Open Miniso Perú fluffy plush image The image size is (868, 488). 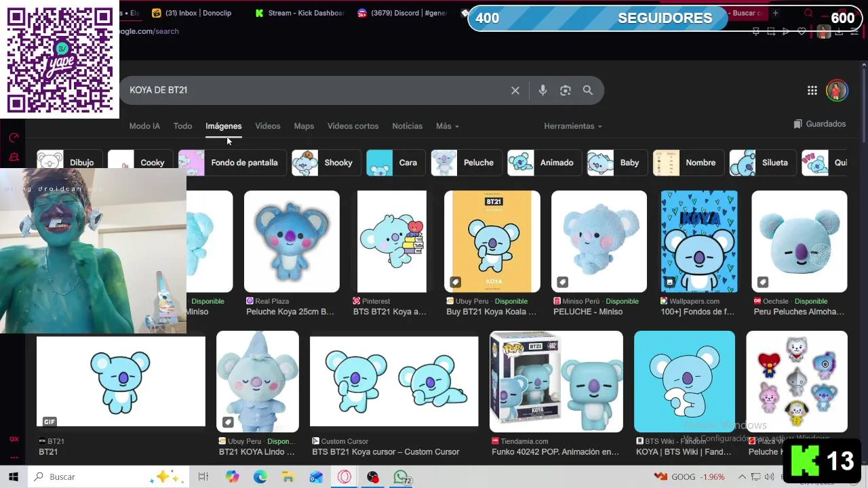click(599, 241)
